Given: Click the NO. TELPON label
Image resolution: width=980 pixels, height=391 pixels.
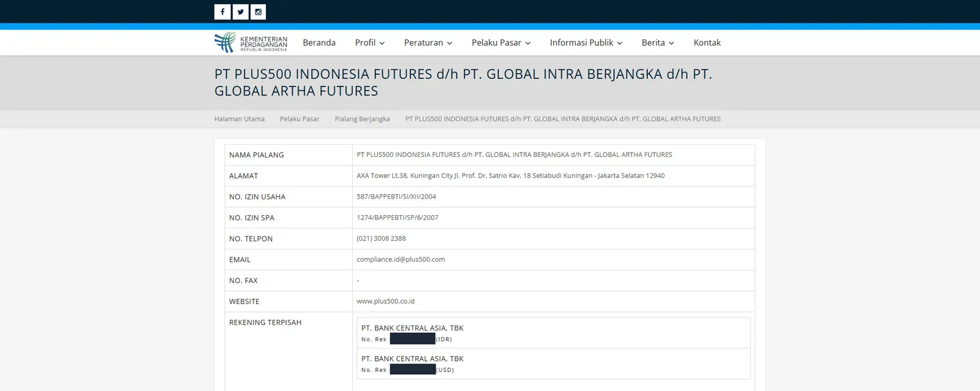Looking at the screenshot, I should pos(251,238).
